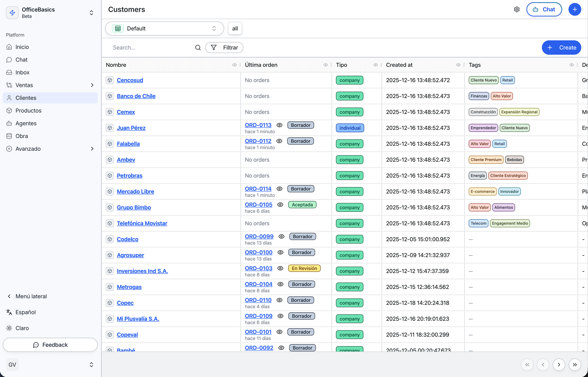
Task: Toggle visibility of Nombre column
Action: coord(234,65)
